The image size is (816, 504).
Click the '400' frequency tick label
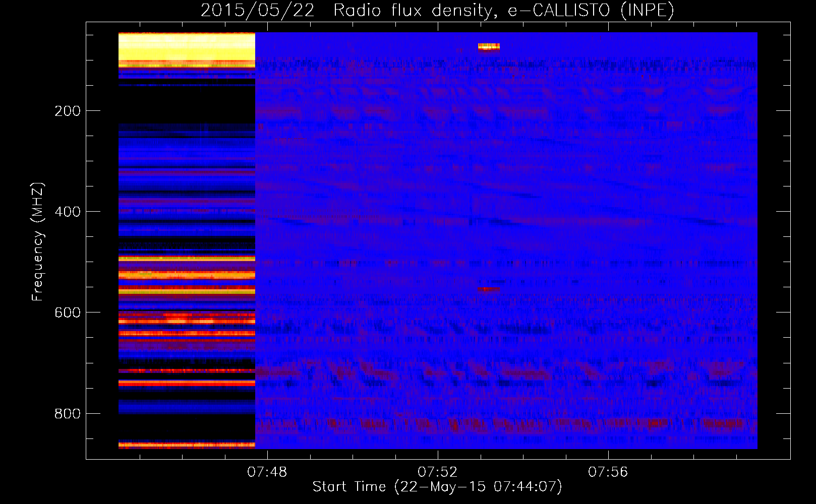click(68, 212)
